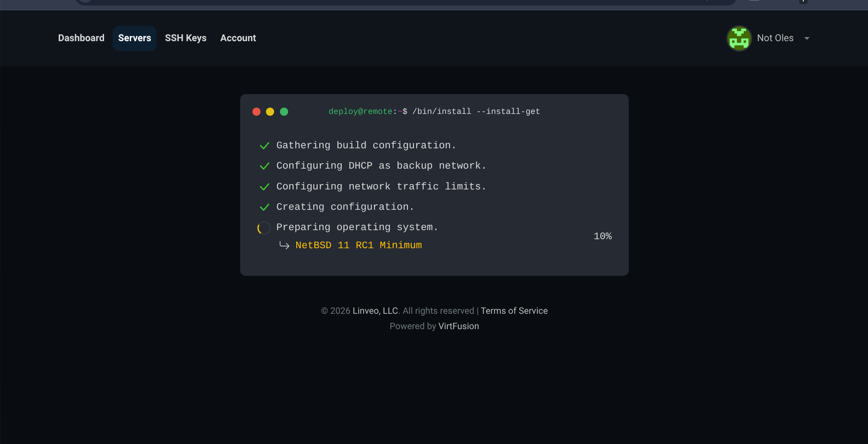Image resolution: width=868 pixels, height=444 pixels.
Task: Click the loading spinner beside Preparing operating system
Action: pyautogui.click(x=264, y=228)
